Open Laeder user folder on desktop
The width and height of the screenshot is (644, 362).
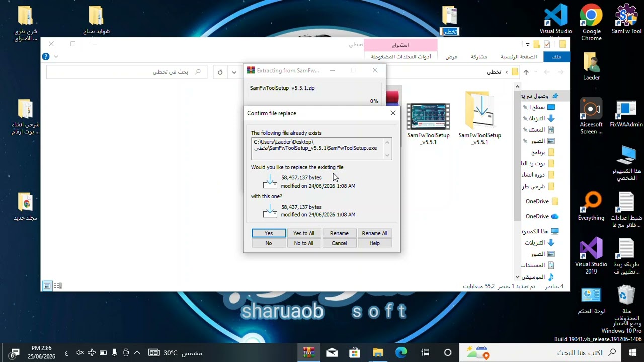pyautogui.click(x=592, y=66)
